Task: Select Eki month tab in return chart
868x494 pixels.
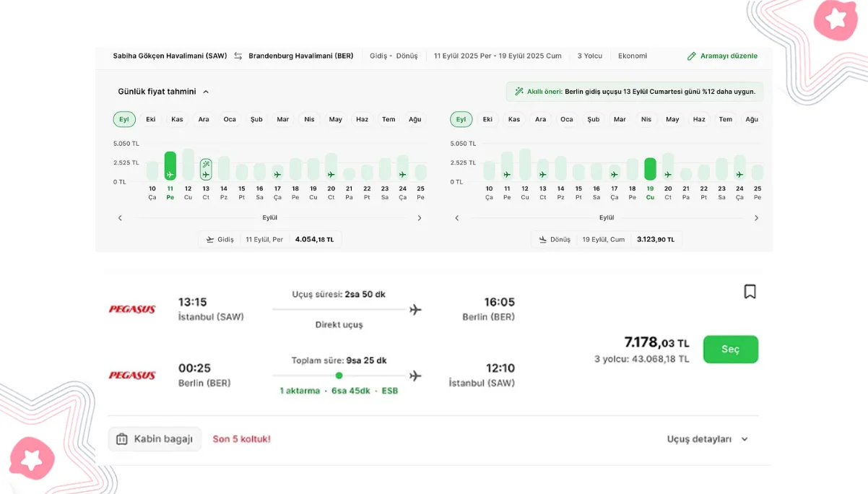Action: (487, 119)
